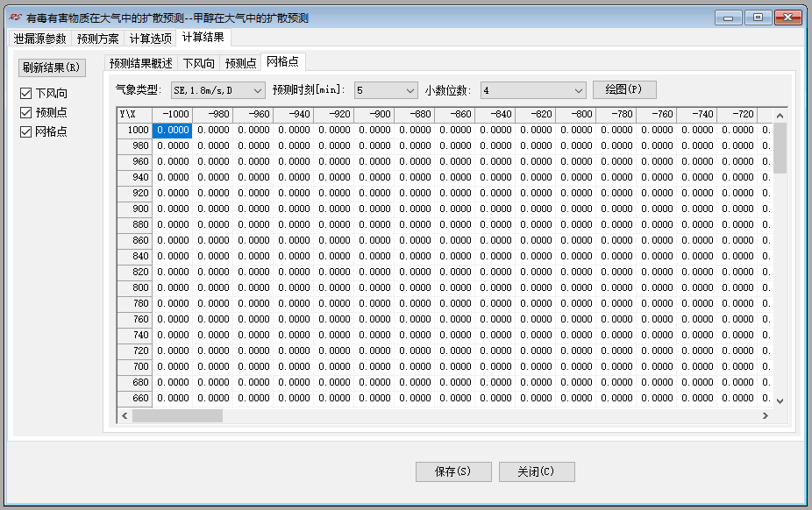The image size is (812, 510).
Task: Maximize the window
Action: [x=759, y=18]
